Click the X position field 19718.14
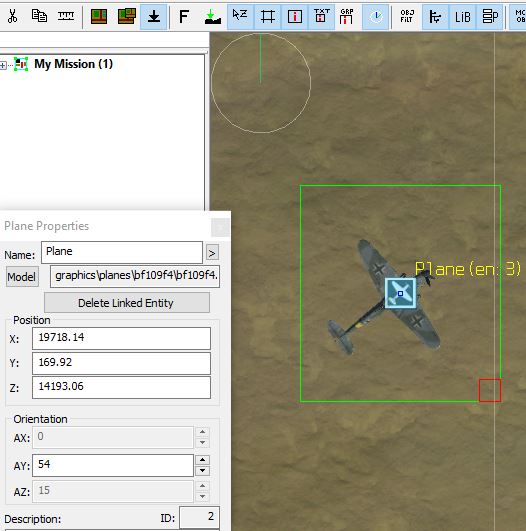The image size is (526, 531). tap(121, 338)
